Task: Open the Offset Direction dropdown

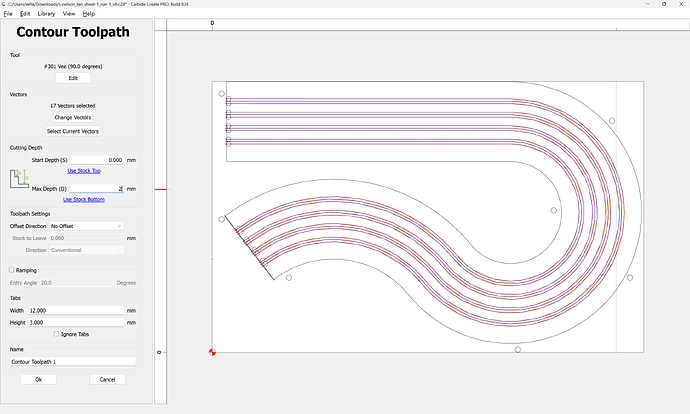Action: pyautogui.click(x=86, y=226)
